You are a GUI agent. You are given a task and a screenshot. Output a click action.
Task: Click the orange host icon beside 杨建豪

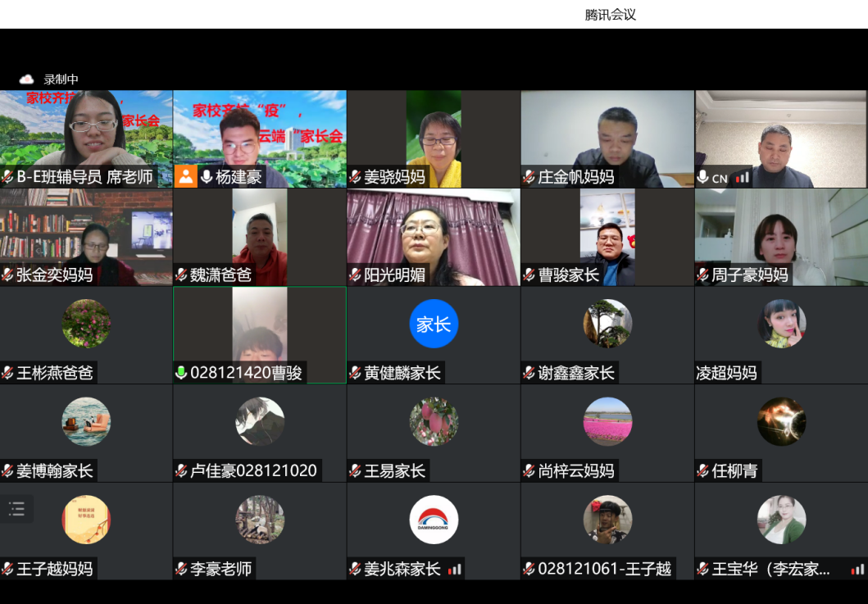click(x=186, y=176)
